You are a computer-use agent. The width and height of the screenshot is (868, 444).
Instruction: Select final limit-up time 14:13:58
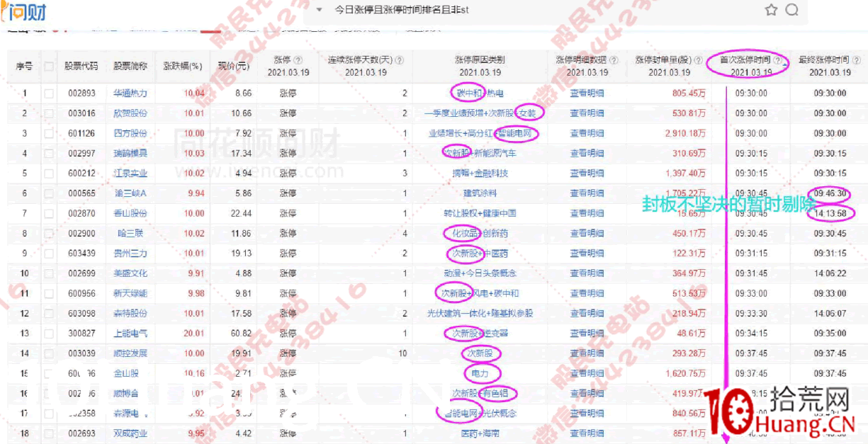pos(830,213)
